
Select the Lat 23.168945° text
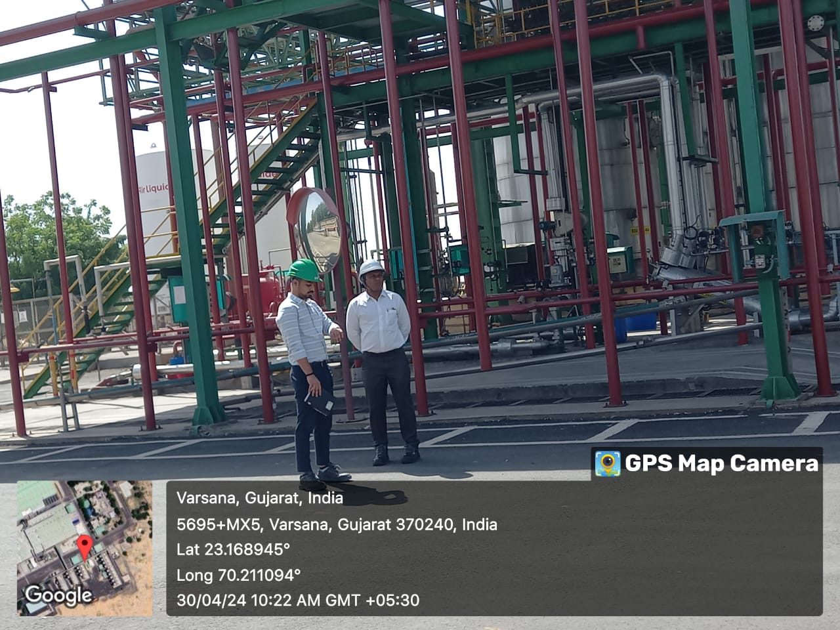point(233,549)
